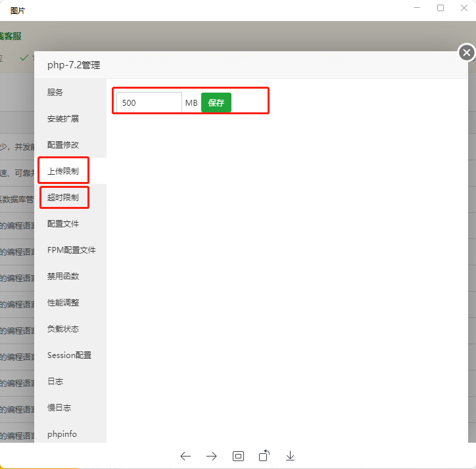This screenshot has width=476, height=469.
Task: Minimize the image viewer window
Action: pos(417,8)
